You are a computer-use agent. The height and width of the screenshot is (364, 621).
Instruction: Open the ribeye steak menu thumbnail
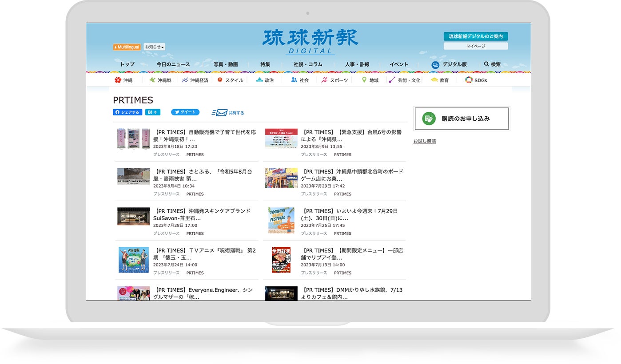click(x=281, y=260)
